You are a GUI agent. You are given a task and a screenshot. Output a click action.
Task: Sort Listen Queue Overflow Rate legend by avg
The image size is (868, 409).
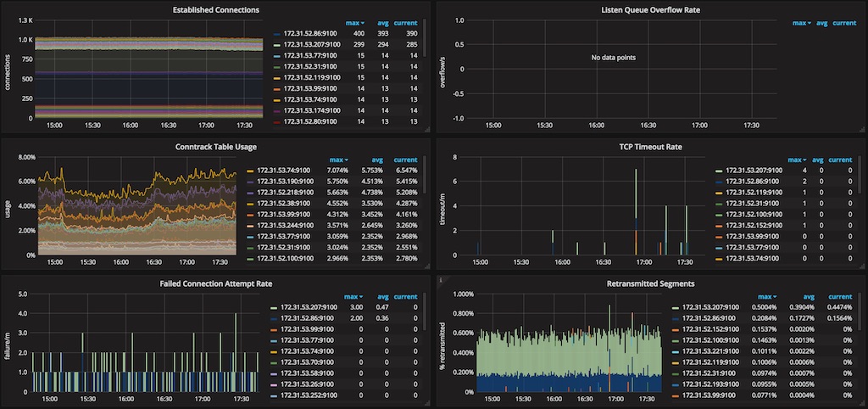pos(822,23)
